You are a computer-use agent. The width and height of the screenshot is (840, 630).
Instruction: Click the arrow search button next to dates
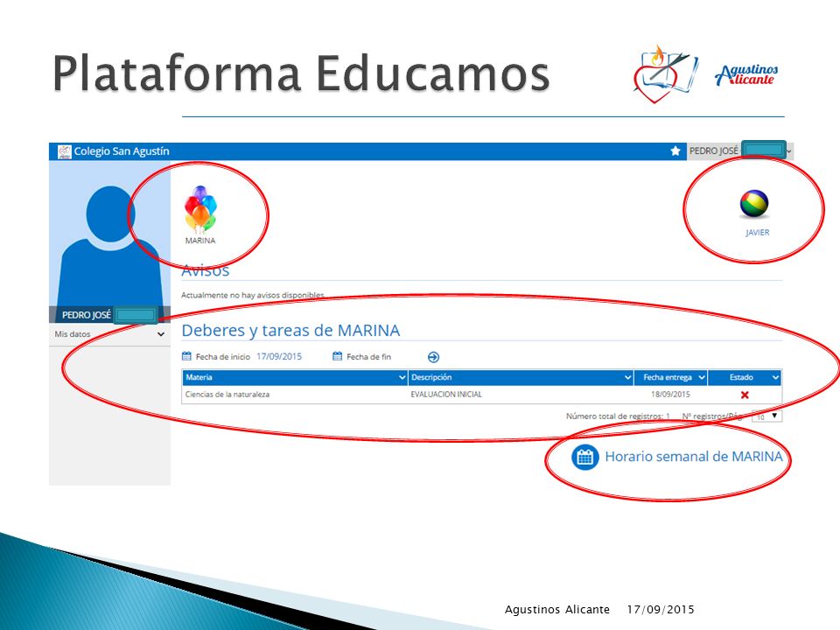[433, 357]
